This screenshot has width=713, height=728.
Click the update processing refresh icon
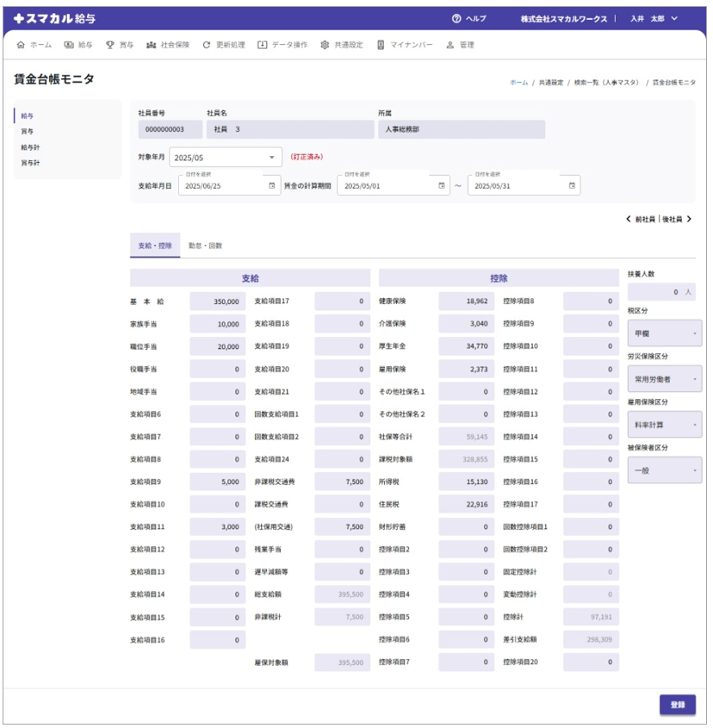[207, 45]
